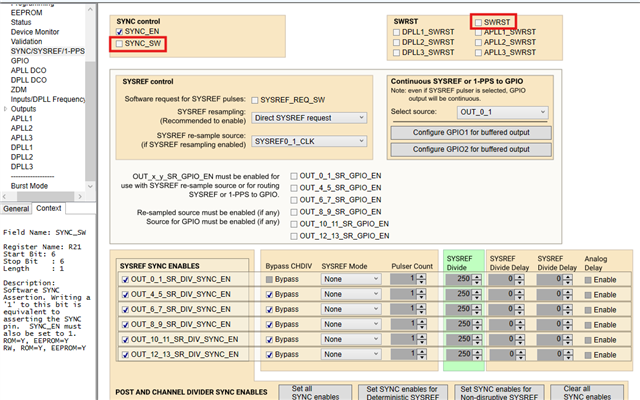Click first SYSREF Divide Delay field in OUT_4_5 row
The width and height of the screenshot is (640, 400).
coord(501,294)
